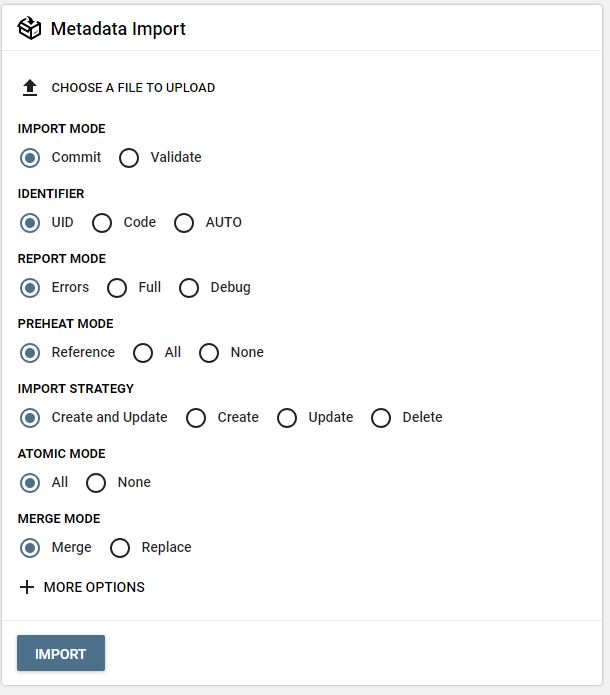Select Update import strategy

[287, 418]
